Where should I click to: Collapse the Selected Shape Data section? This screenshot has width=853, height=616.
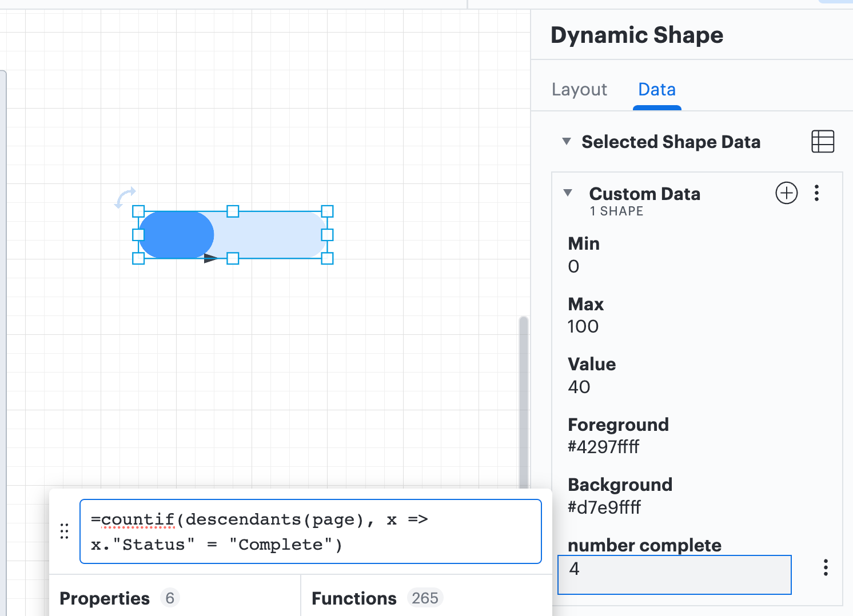(567, 141)
